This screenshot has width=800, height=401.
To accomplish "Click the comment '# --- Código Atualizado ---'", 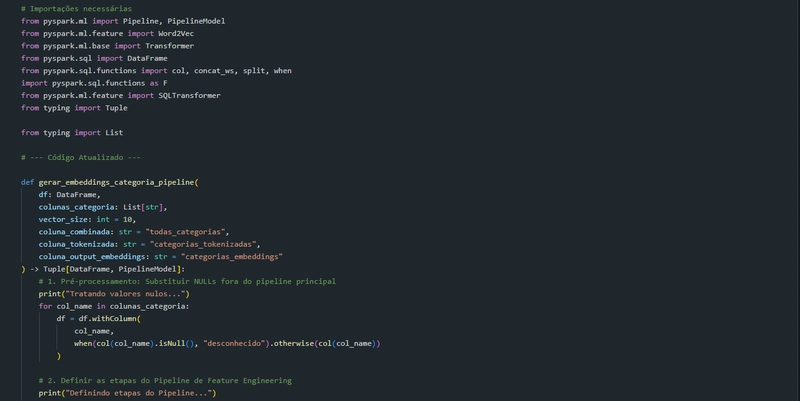I will pos(81,158).
